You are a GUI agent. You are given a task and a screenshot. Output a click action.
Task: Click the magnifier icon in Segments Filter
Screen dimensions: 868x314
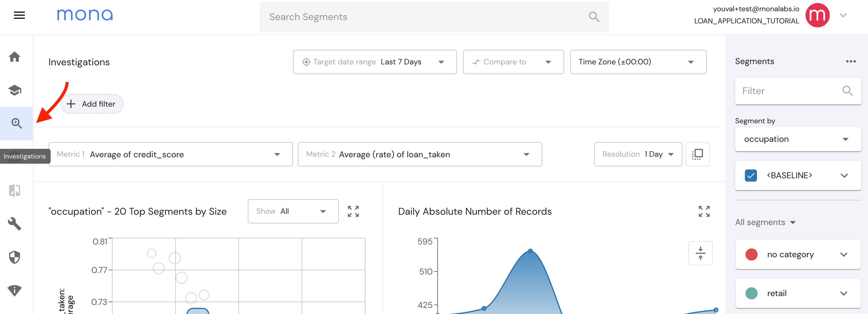coord(847,91)
